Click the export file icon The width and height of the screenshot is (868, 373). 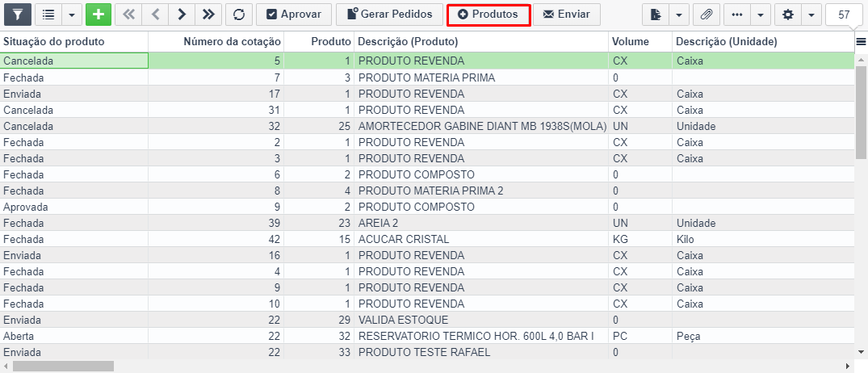click(656, 15)
